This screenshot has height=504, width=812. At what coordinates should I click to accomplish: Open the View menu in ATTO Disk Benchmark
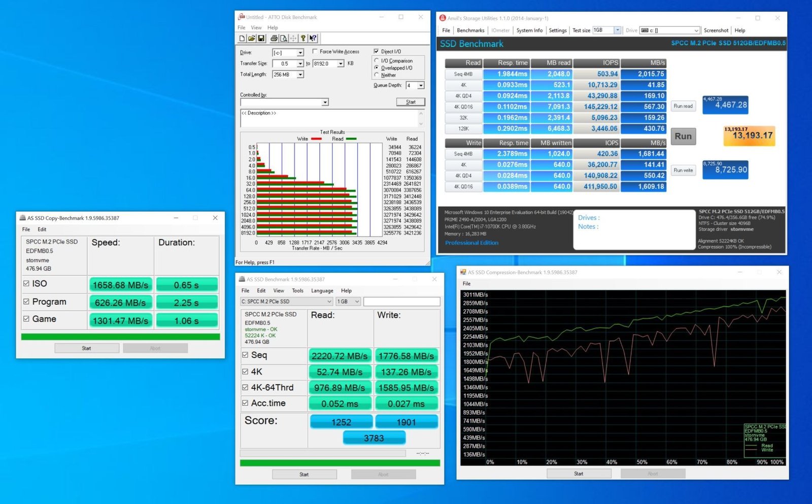point(256,27)
